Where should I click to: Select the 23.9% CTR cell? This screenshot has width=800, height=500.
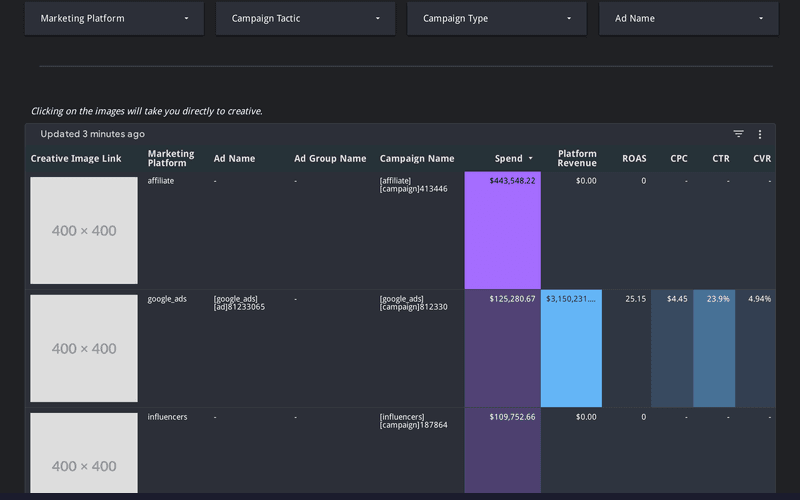point(714,348)
